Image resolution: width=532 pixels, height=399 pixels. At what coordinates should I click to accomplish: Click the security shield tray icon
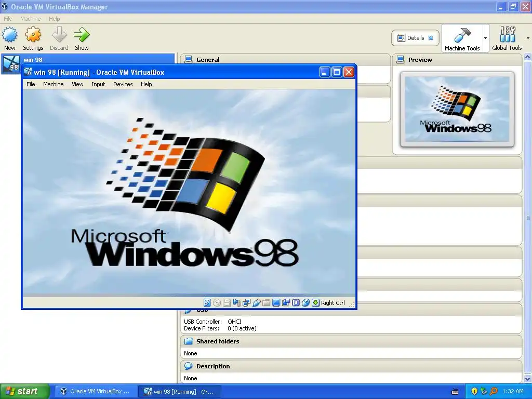474,391
